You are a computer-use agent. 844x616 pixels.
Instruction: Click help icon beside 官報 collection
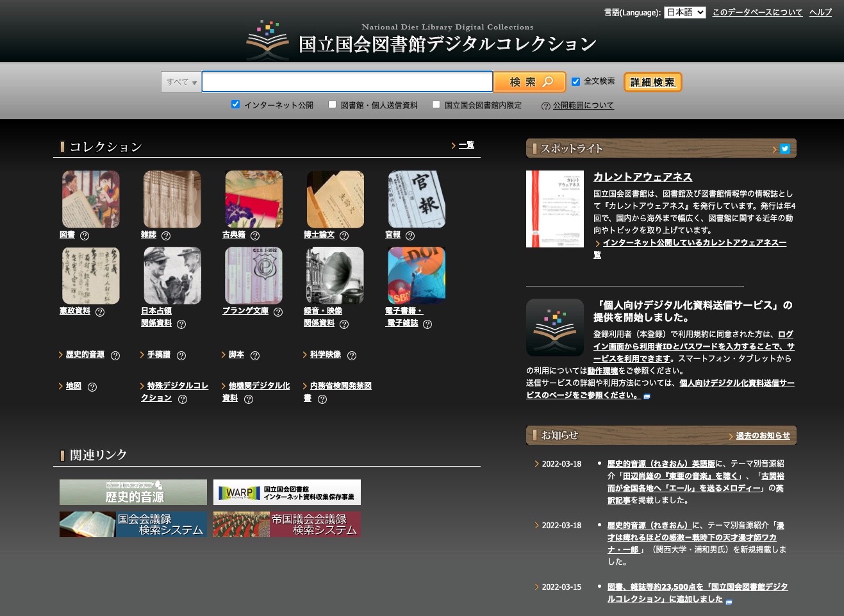[410, 236]
